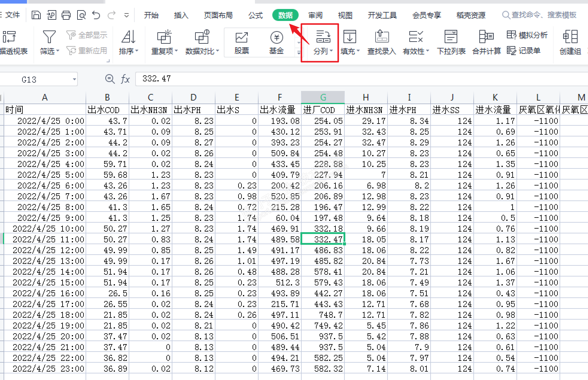Open the Name Box dropdown arrow
This screenshot has height=380, width=588.
[x=74, y=80]
